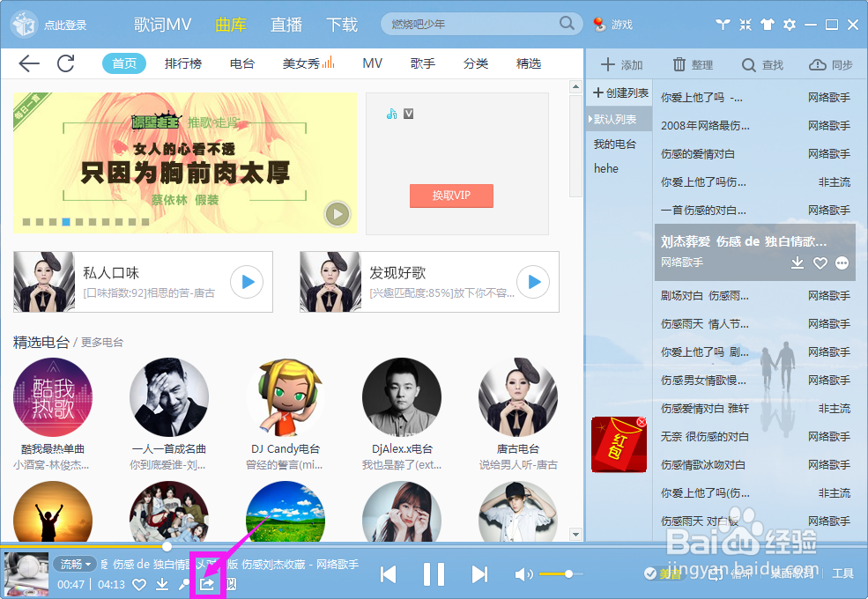Open the 曲库 tab
Viewport: 868px width, 599px height.
coord(231,25)
